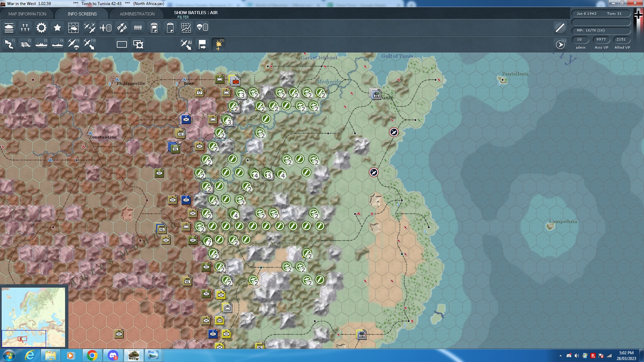Select air transfer mode (F10)
Image resolution: width=644 pixels, height=362 pixels.
pos(89,44)
